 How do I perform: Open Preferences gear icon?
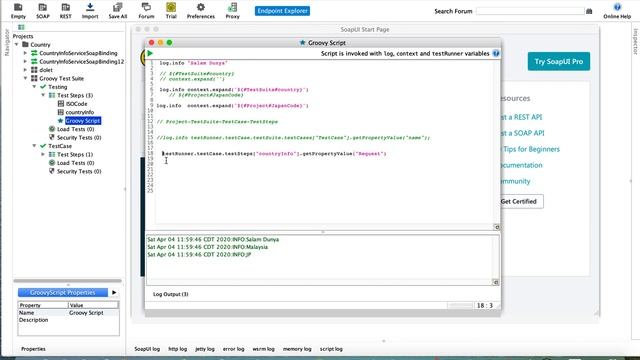coord(200,11)
